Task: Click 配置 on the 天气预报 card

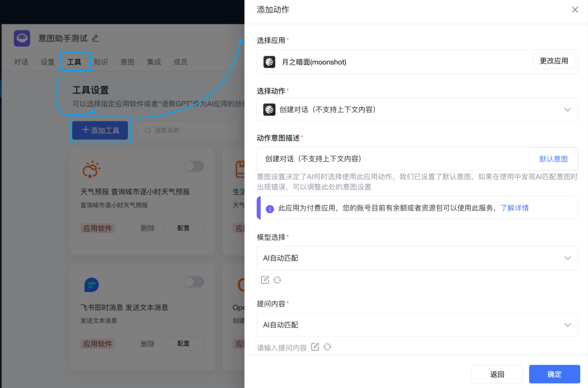Action: [x=183, y=228]
